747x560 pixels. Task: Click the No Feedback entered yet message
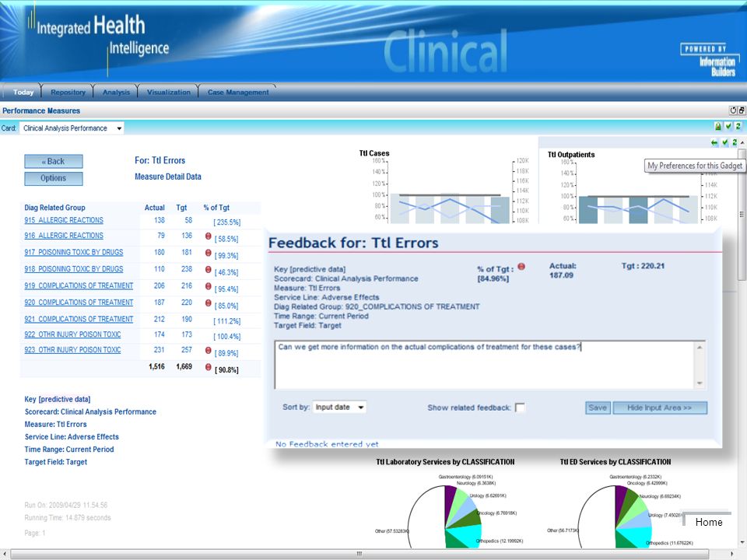tap(327, 444)
